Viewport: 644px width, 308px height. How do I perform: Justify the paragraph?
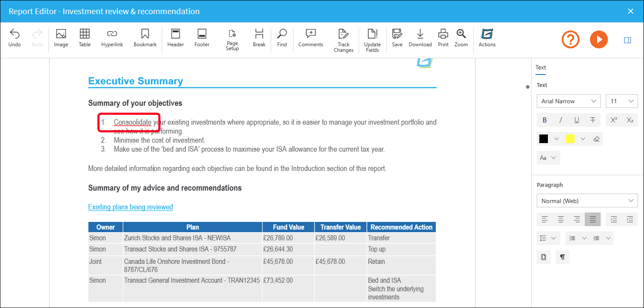coord(593,219)
